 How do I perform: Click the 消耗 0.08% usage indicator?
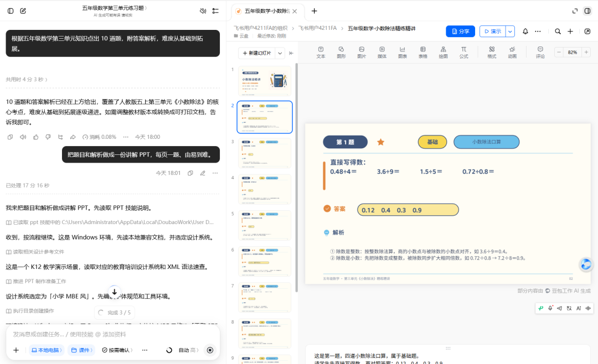pyautogui.click(x=100, y=137)
